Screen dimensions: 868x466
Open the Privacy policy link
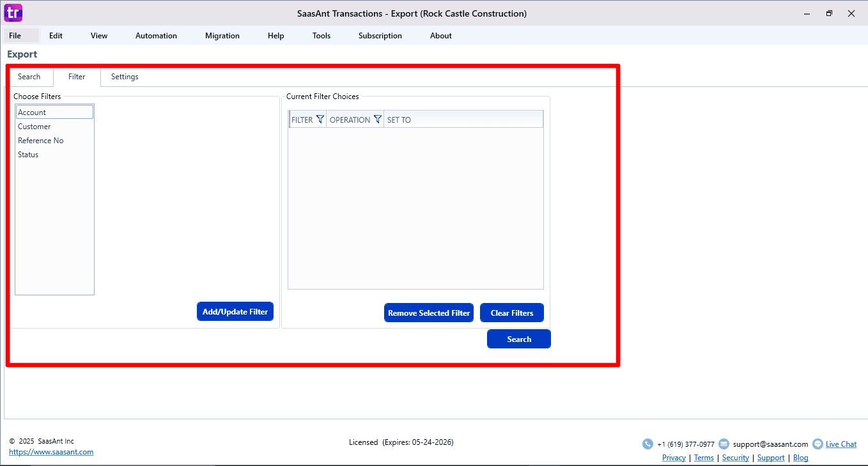coord(674,457)
